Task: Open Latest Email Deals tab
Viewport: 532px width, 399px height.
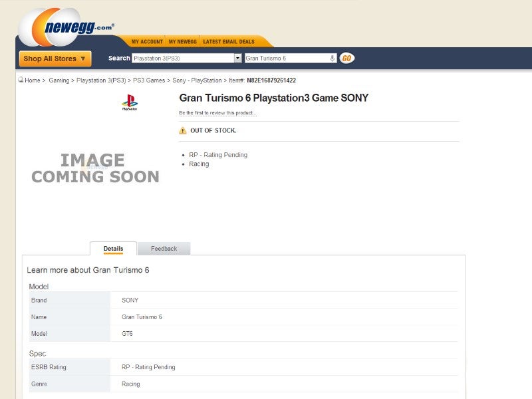Action: pos(229,42)
